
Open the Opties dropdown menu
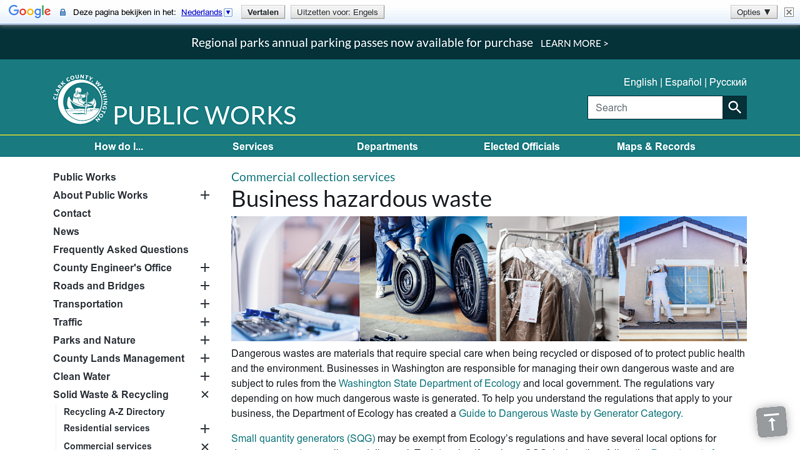tap(754, 12)
